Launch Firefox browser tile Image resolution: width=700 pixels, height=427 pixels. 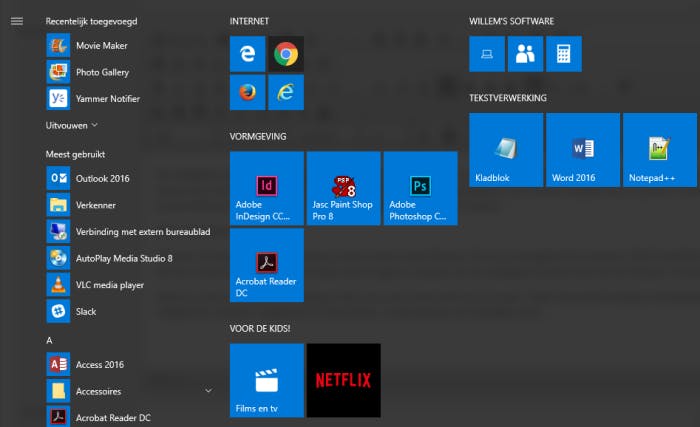pos(247,92)
